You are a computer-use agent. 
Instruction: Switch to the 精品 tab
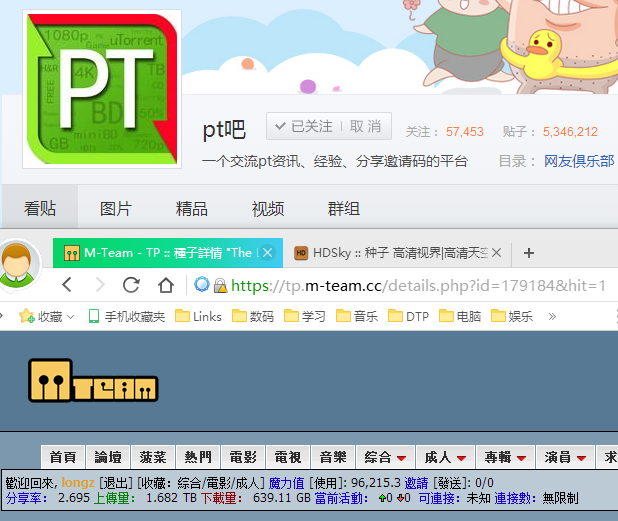192,208
